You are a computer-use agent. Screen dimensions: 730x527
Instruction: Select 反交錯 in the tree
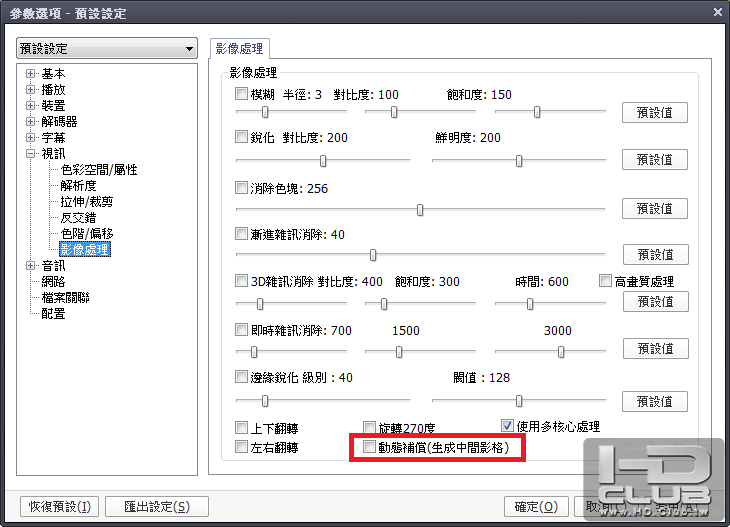(78, 218)
